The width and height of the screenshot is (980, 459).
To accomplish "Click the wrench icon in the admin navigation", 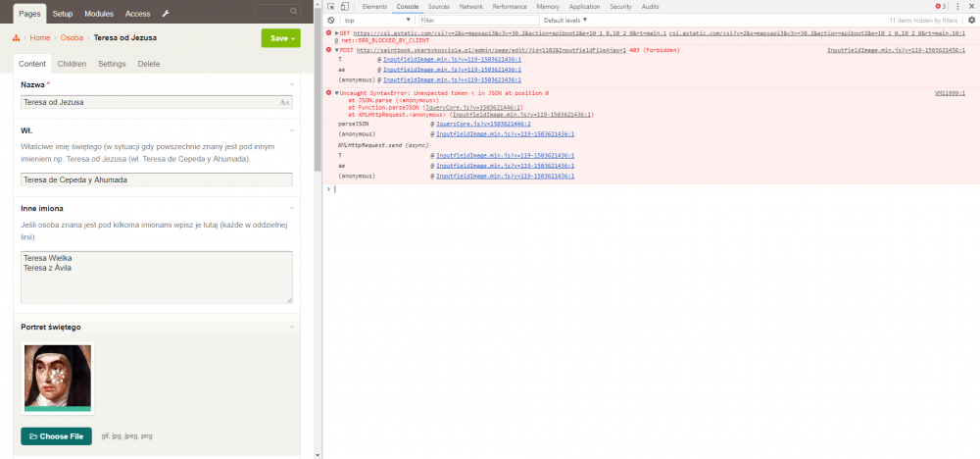I will [167, 14].
